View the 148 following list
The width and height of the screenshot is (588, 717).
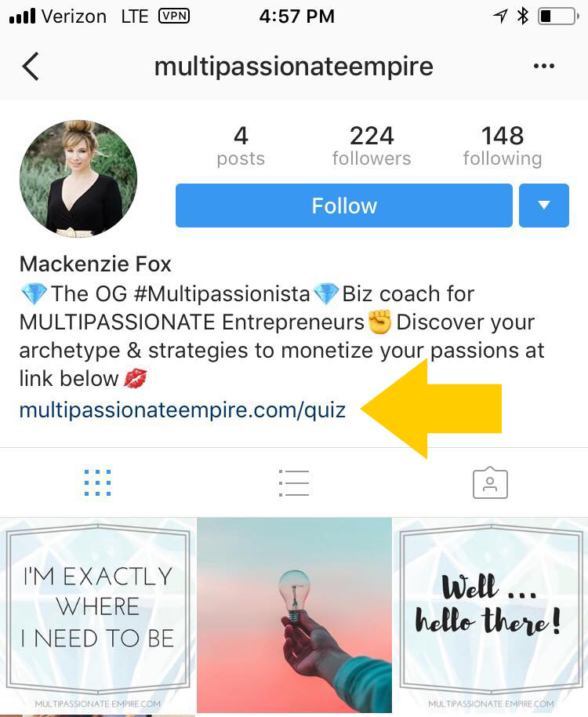click(503, 146)
